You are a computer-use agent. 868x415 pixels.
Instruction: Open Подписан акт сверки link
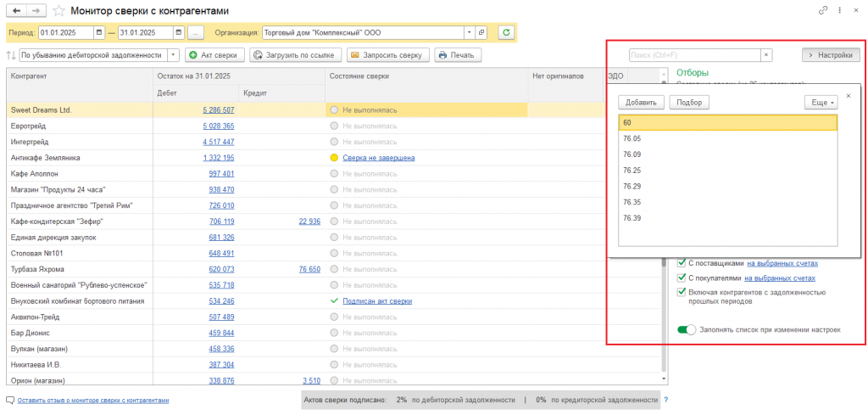377,301
